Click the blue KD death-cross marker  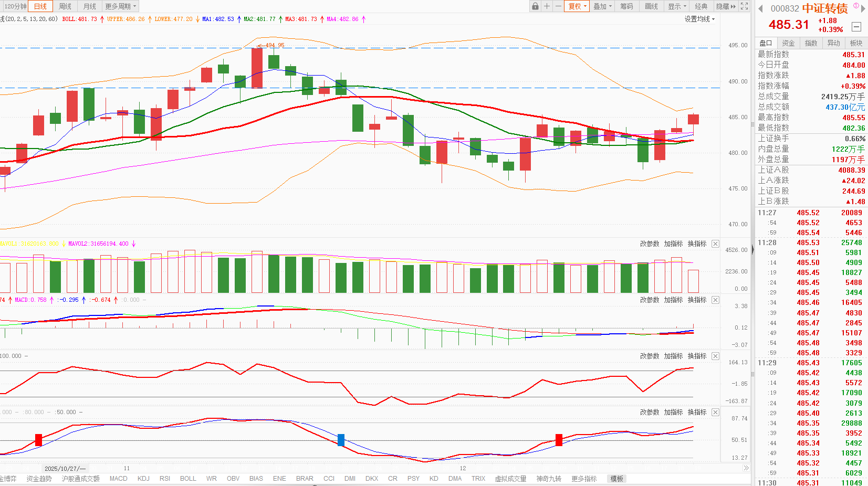tap(341, 440)
